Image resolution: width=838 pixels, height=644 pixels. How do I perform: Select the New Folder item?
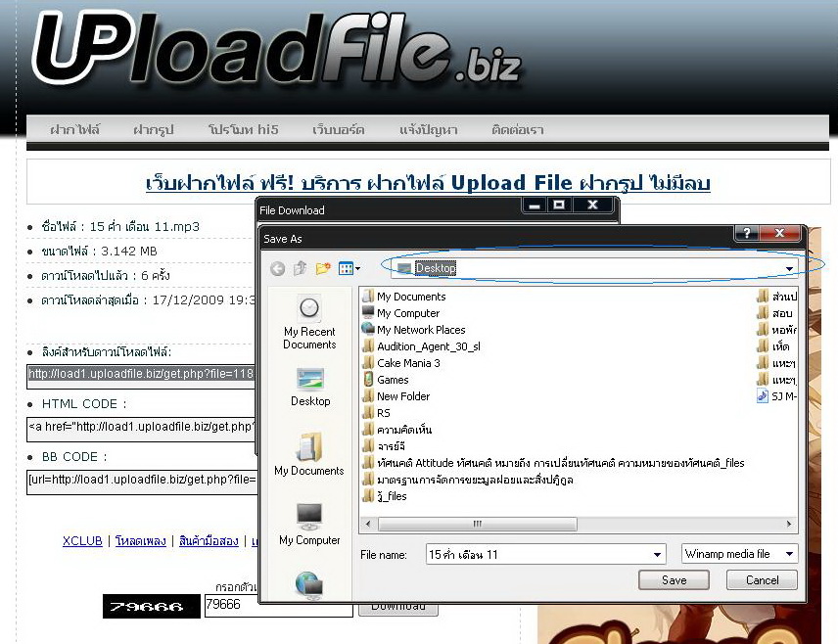point(396,396)
